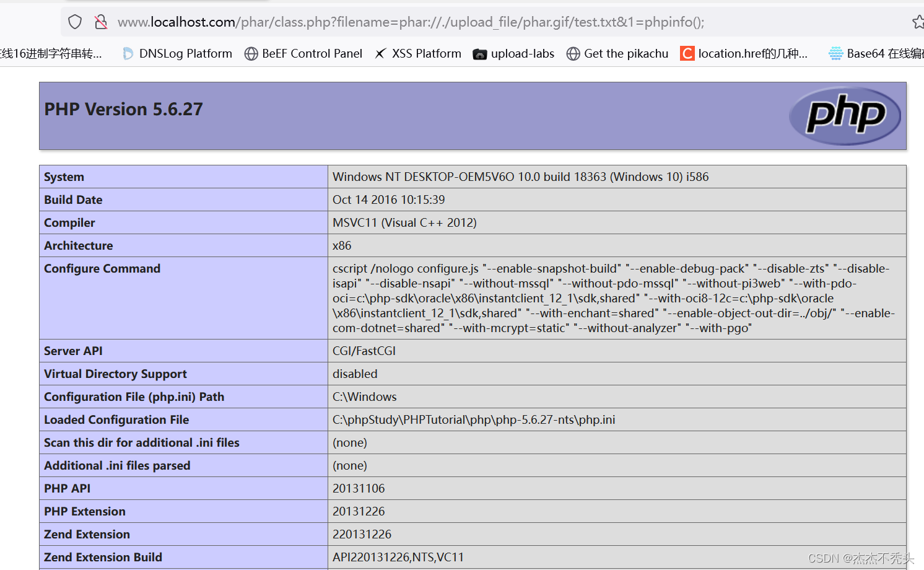Click the BeEF Control Panel globe icon

click(x=251, y=54)
